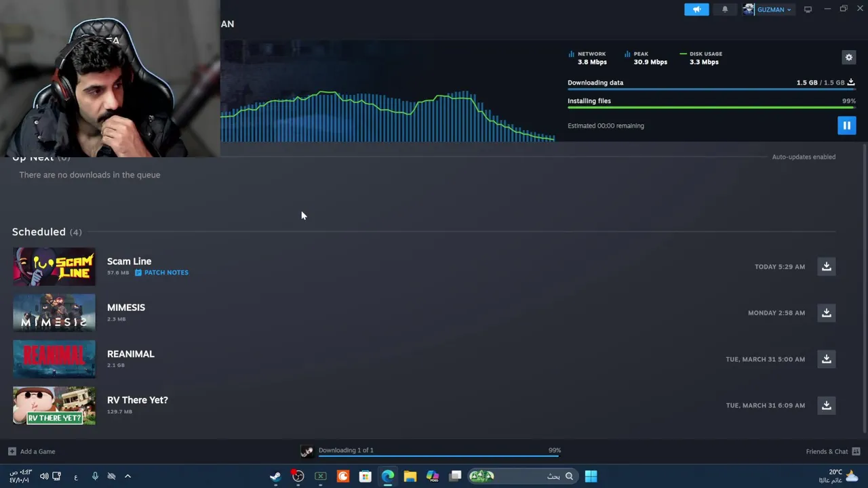Download REANIMAL update now
This screenshot has width=868, height=488.
point(826,359)
